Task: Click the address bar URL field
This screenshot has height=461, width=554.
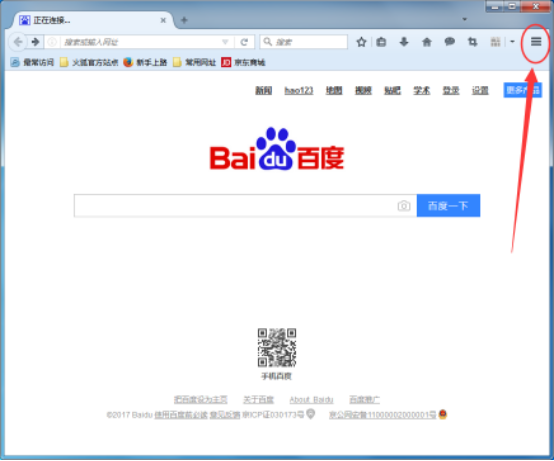Action: pyautogui.click(x=140, y=42)
